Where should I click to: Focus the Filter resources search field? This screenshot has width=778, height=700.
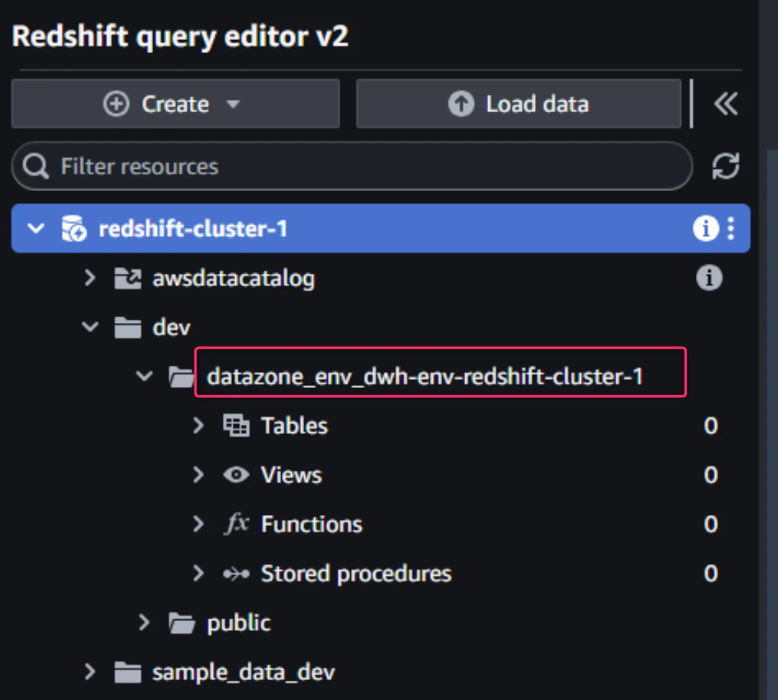point(352,166)
